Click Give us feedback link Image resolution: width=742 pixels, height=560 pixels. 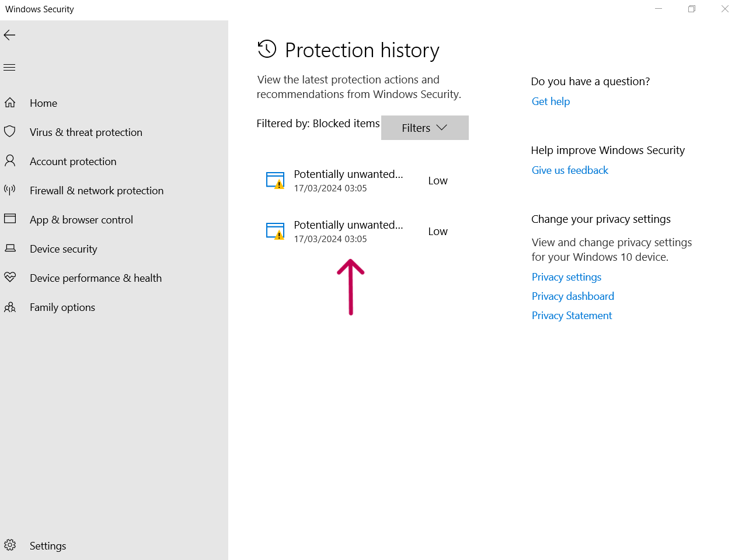pos(570,170)
